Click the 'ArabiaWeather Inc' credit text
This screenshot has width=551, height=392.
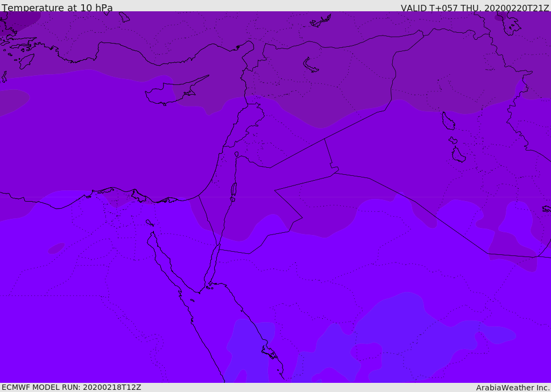click(x=512, y=388)
